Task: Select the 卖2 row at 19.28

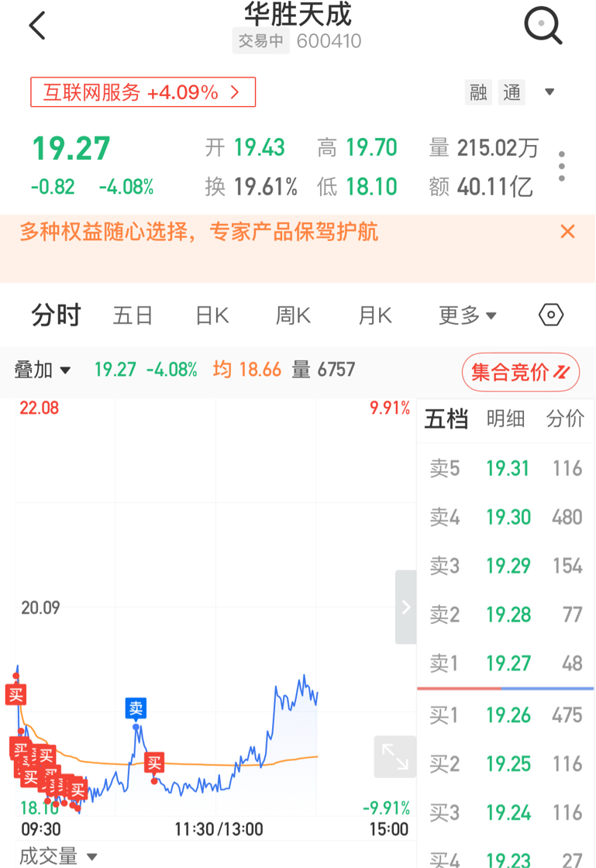Action: pyautogui.click(x=506, y=615)
